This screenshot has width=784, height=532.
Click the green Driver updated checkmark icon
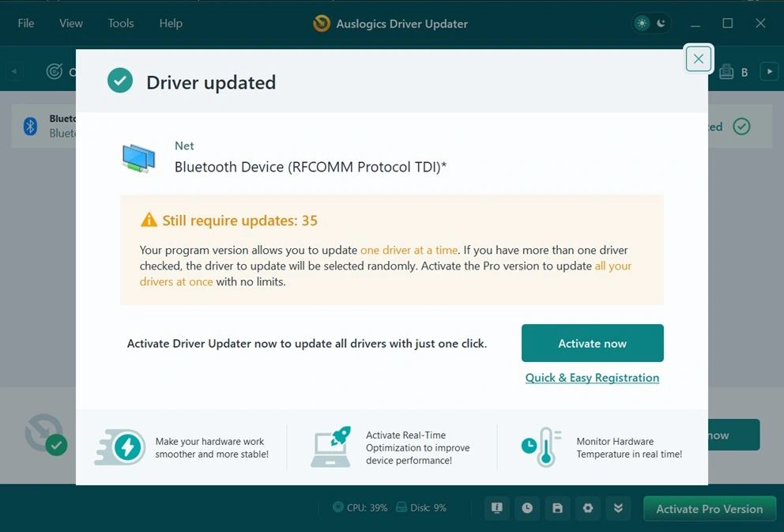[x=120, y=81]
